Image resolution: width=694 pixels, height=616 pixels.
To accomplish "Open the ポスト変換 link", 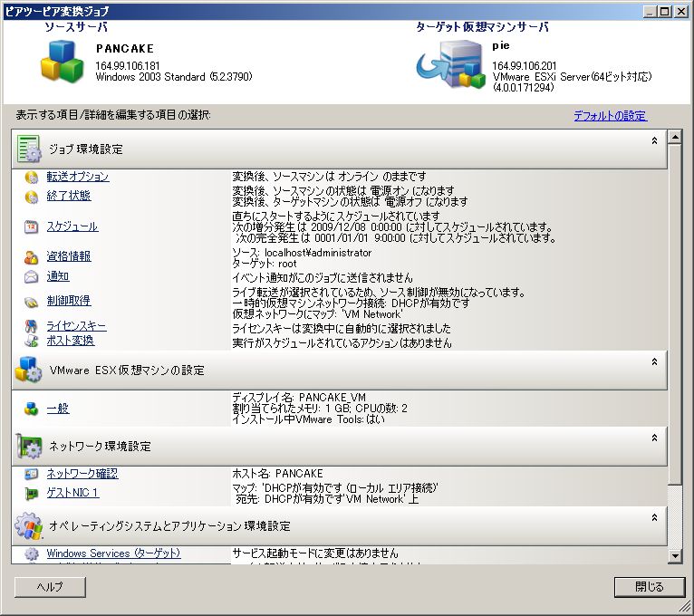I will point(71,341).
